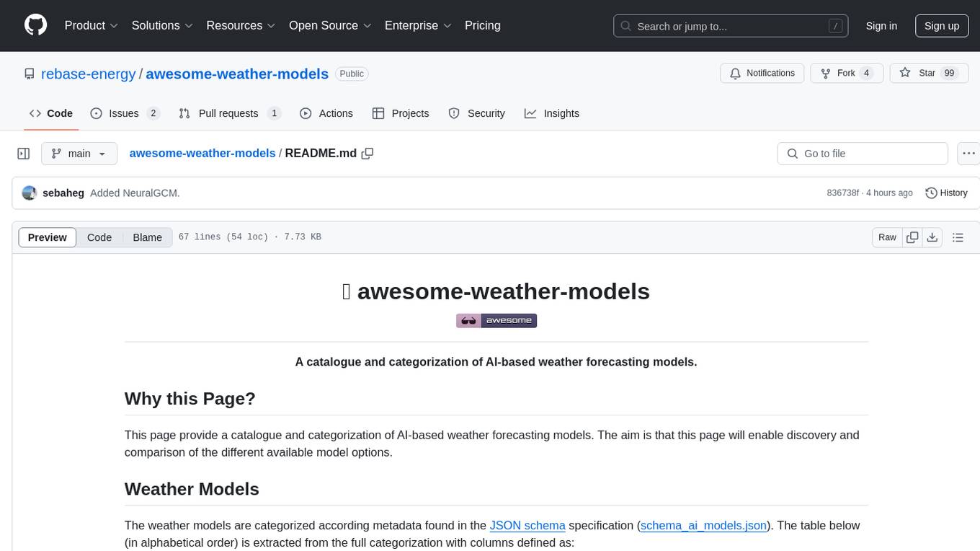Switch to the Issues tab
Viewport: 980px width, 551px height.
click(125, 113)
